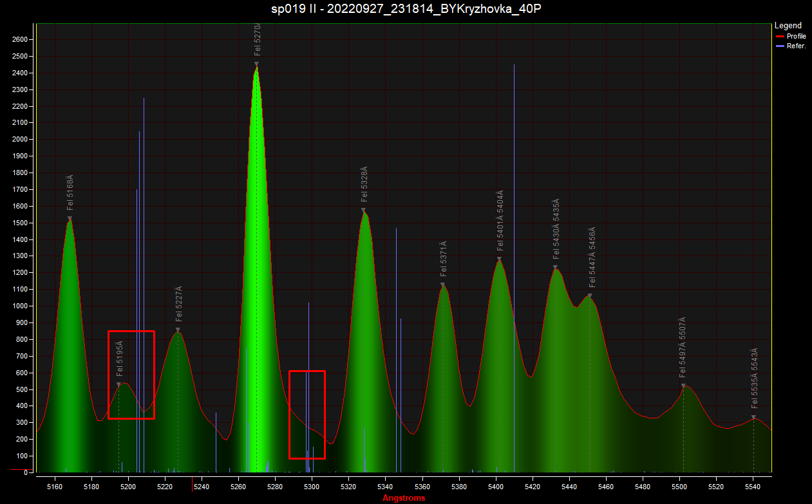Image resolution: width=812 pixels, height=504 pixels.
Task: Click the 2000 y-axis tick label
Action: [20, 140]
